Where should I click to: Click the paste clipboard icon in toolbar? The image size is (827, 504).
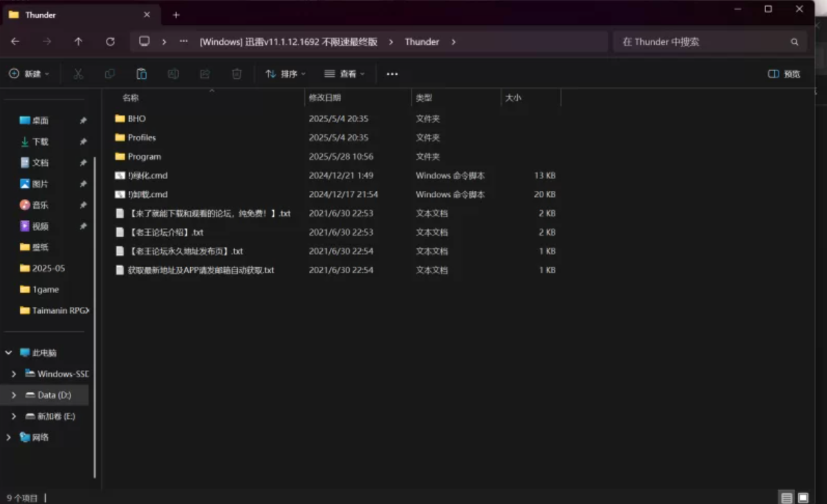[141, 74]
